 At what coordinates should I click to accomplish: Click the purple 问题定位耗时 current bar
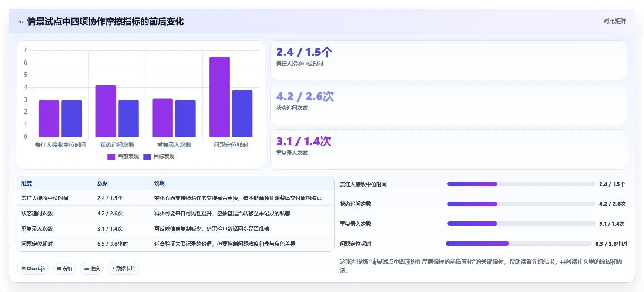[219, 97]
